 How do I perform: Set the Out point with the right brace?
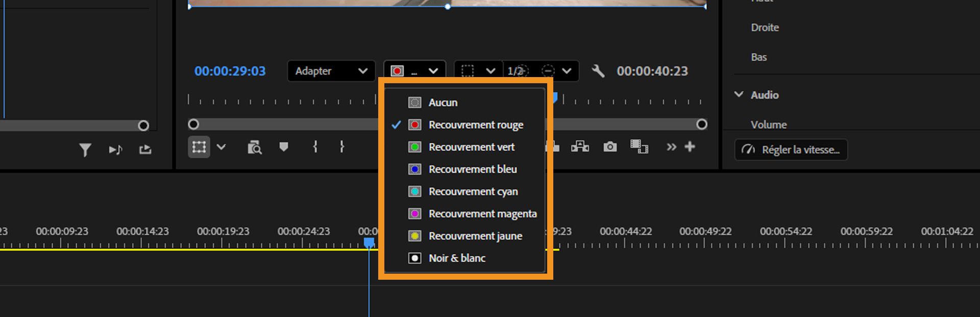point(342,147)
